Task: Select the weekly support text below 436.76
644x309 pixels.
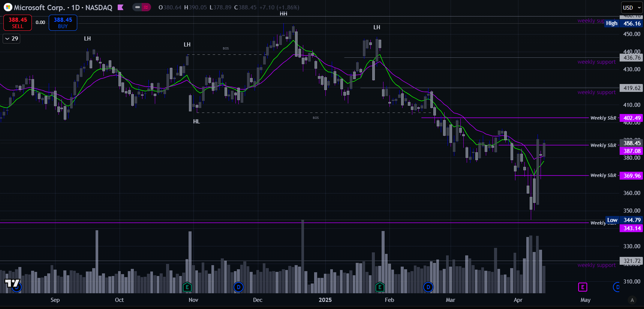Action: tap(596, 62)
